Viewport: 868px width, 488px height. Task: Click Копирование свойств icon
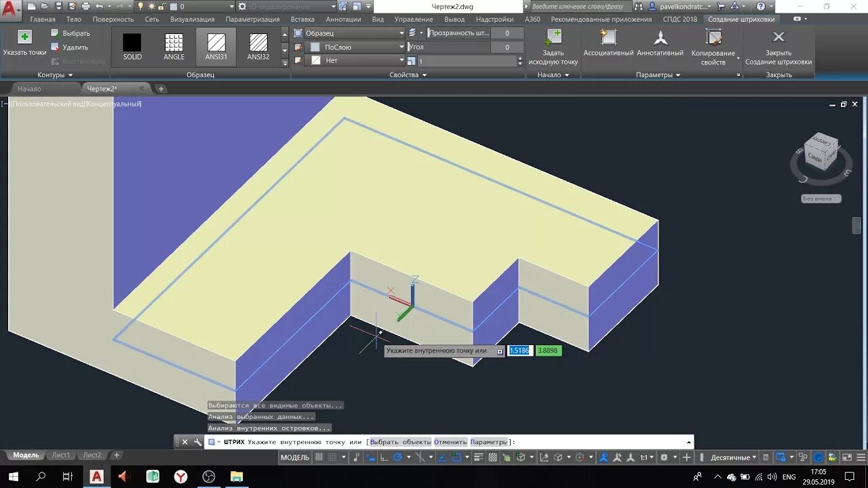pyautogui.click(x=713, y=37)
